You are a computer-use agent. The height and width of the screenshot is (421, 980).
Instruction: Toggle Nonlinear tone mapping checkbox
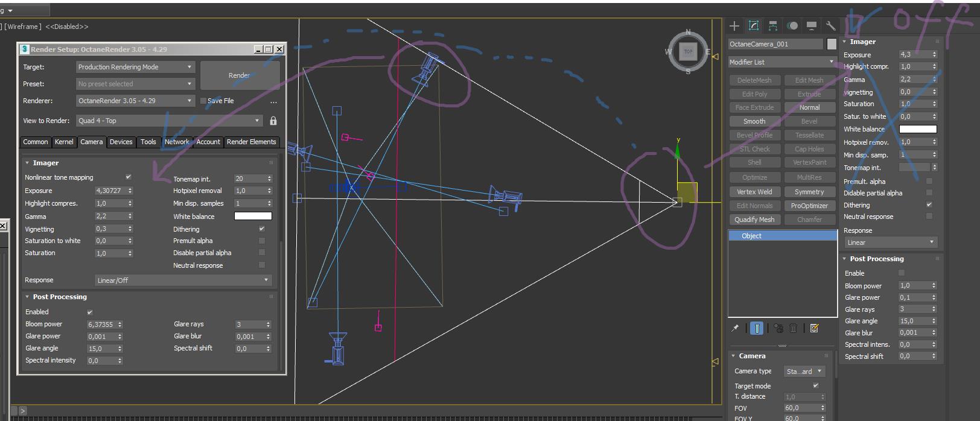click(x=128, y=177)
